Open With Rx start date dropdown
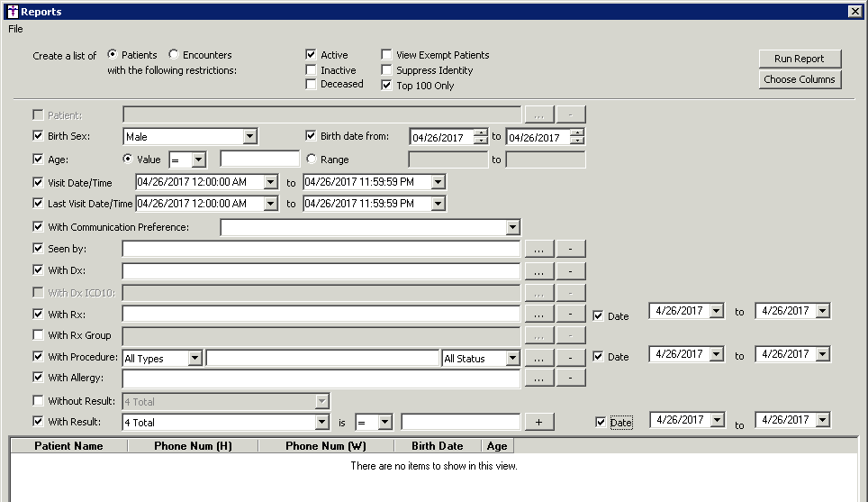 point(717,311)
